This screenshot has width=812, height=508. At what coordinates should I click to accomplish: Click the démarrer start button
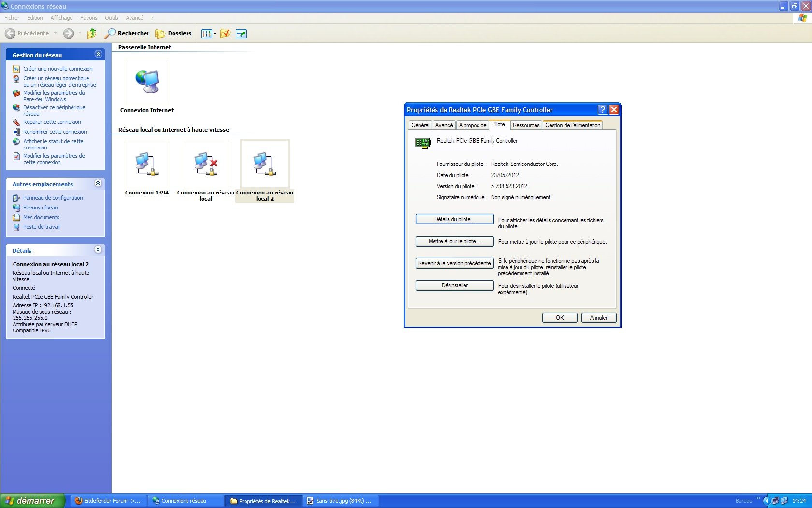click(32, 501)
